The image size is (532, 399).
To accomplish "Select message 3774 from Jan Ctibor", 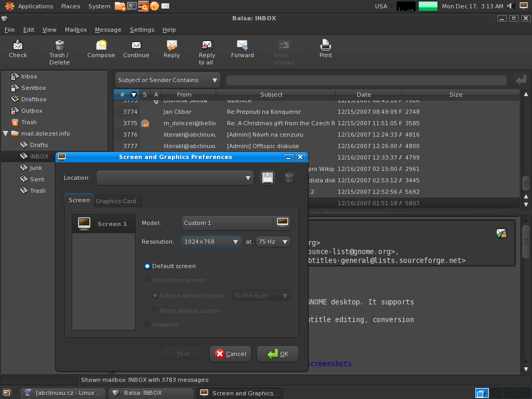I will [x=316, y=112].
